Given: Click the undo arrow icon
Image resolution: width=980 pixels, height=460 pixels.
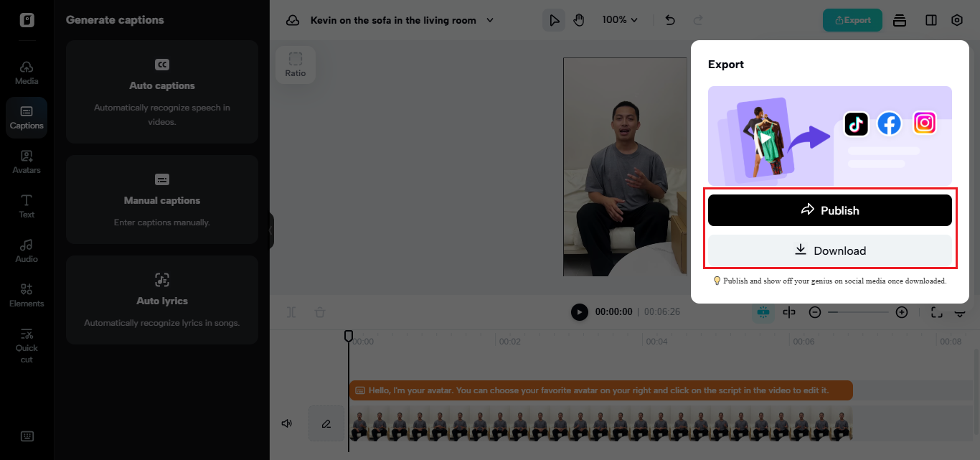Looking at the screenshot, I should [670, 20].
